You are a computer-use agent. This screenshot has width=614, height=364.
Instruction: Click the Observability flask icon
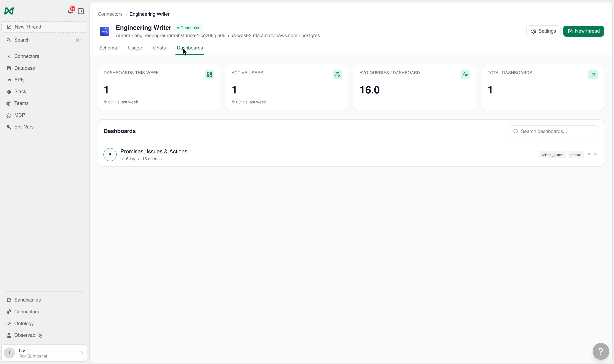[9, 335]
